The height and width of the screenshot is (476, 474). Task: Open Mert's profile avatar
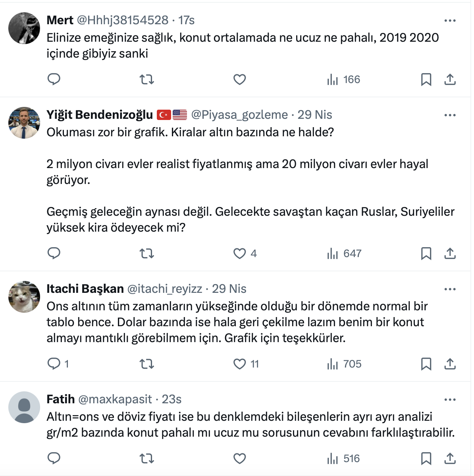pos(24,28)
